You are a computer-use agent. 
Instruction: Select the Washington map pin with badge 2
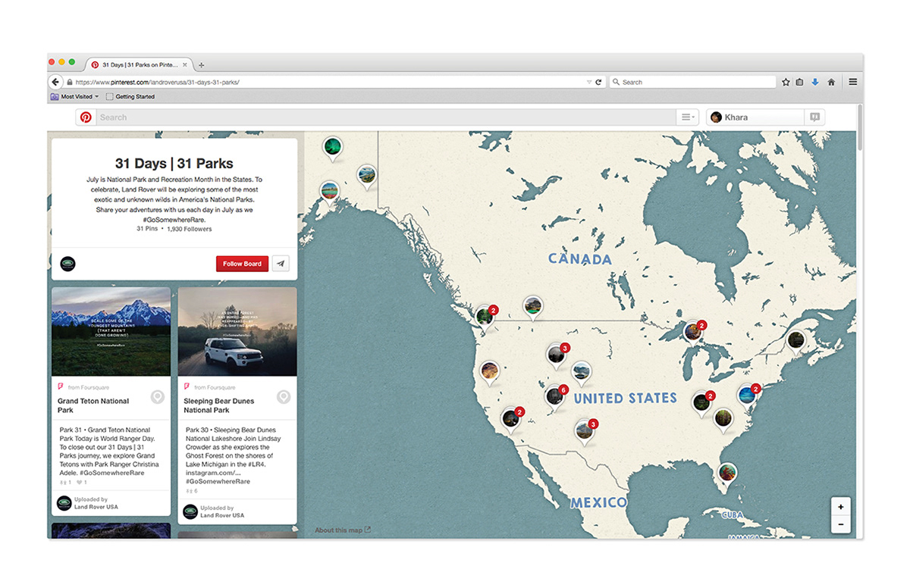tap(485, 316)
